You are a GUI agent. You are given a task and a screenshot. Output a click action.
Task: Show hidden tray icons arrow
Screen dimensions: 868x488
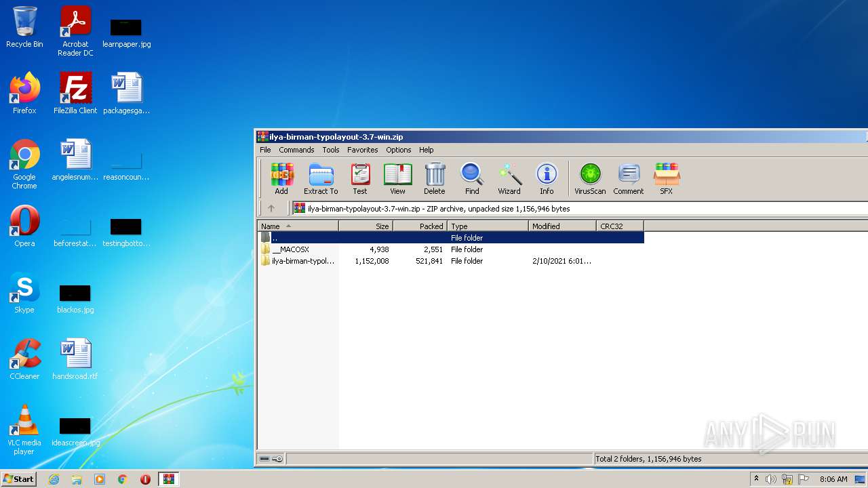pyautogui.click(x=756, y=479)
